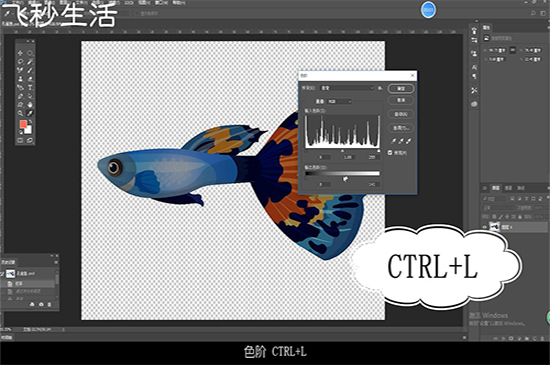Open the Preset dropdown in Levels dialog
The height and width of the screenshot is (365, 550).
coord(347,88)
